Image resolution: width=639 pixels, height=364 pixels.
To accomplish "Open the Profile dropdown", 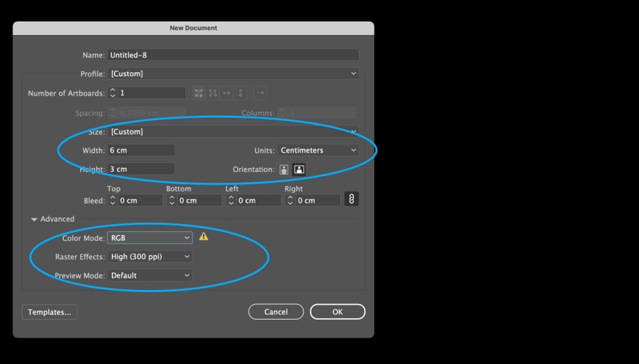I will pyautogui.click(x=233, y=74).
